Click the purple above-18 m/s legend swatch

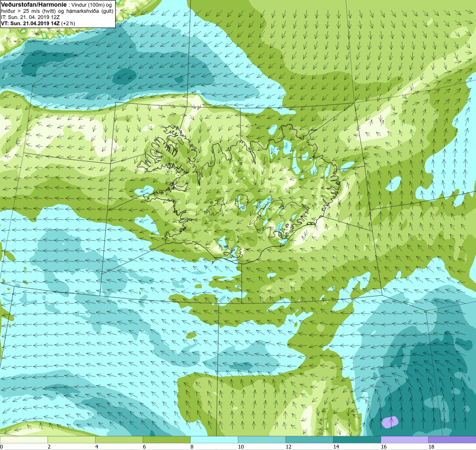(452, 440)
